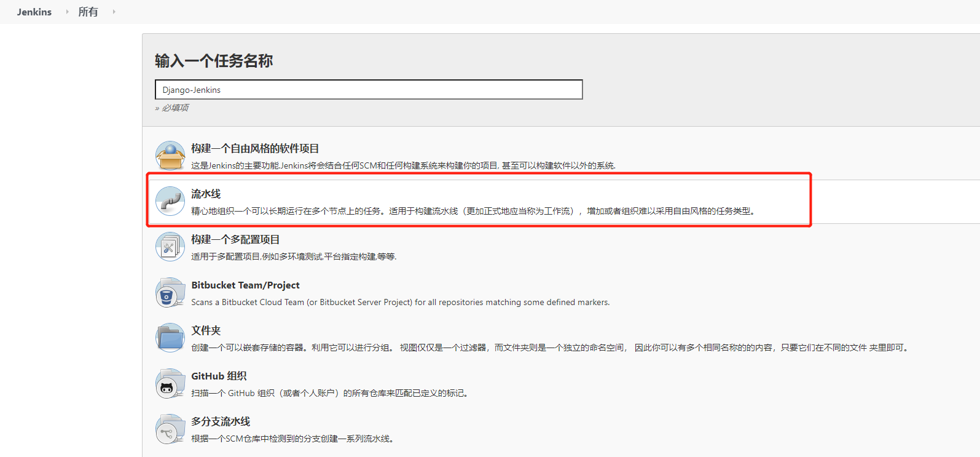980x457 pixels.
Task: Click the Bitbucket Team/Project bucket icon
Action: [170, 292]
